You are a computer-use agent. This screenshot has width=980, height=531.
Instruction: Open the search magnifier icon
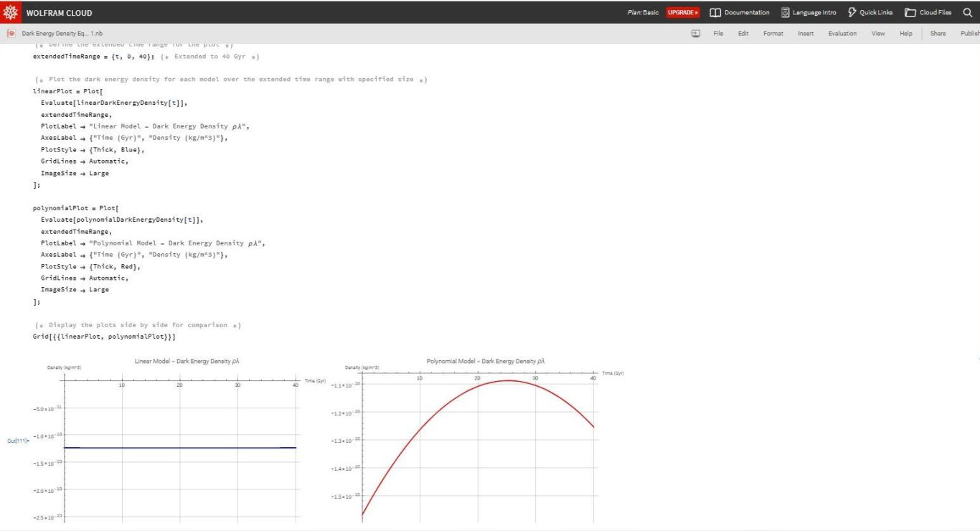(x=967, y=12)
